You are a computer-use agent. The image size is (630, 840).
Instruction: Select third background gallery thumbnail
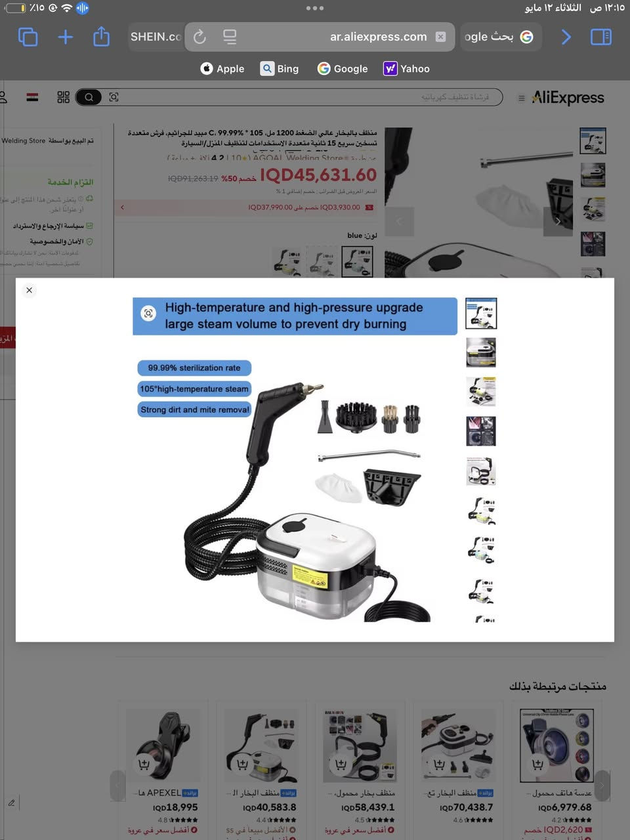(x=593, y=209)
